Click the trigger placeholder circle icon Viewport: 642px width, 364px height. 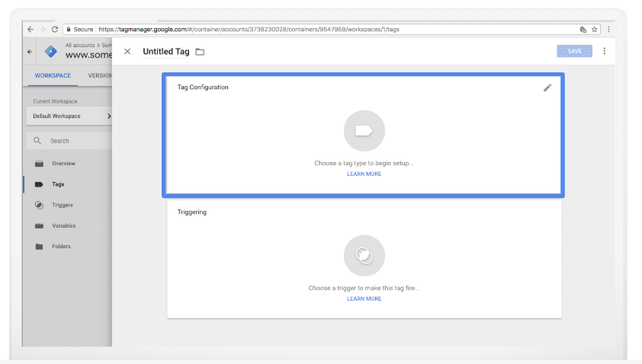pos(364,256)
